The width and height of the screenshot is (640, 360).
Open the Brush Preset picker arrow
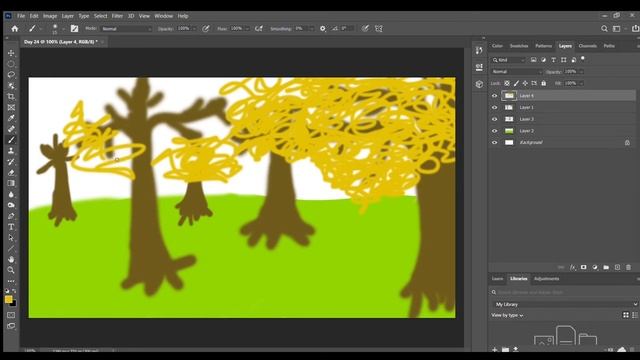pos(63,29)
